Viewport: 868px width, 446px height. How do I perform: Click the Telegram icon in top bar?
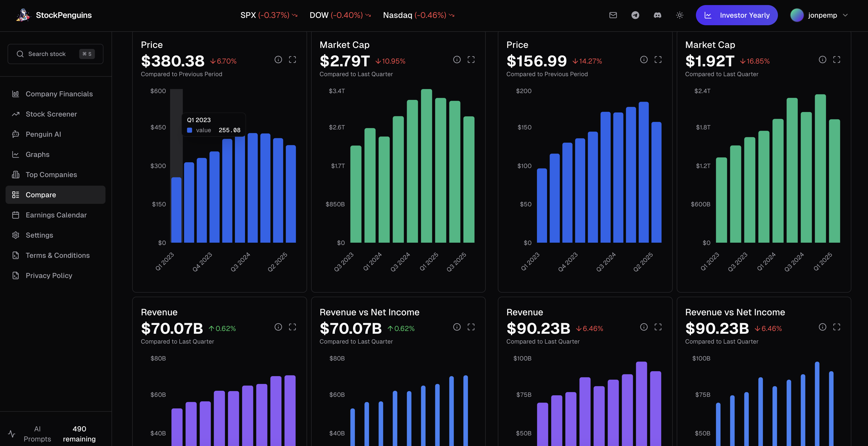(635, 15)
